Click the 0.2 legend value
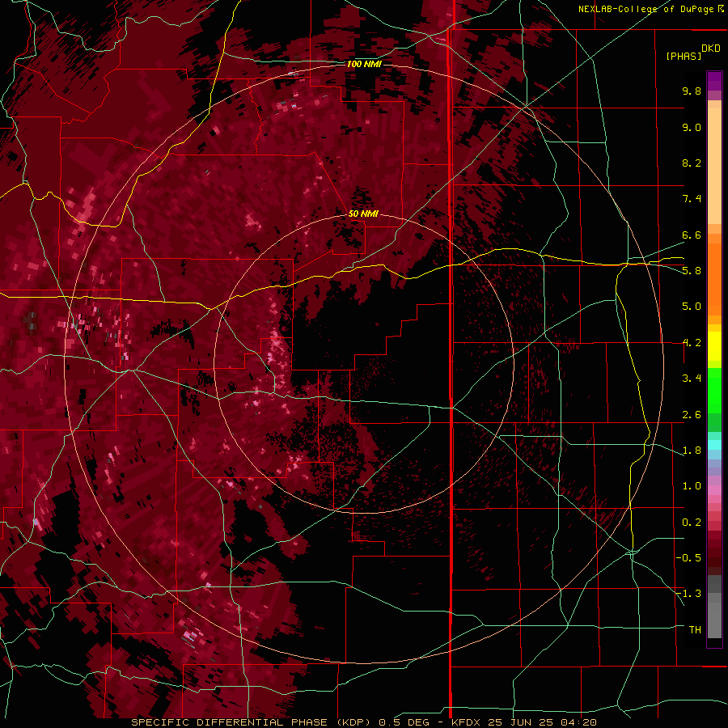This screenshot has height=728, width=728. (x=692, y=523)
